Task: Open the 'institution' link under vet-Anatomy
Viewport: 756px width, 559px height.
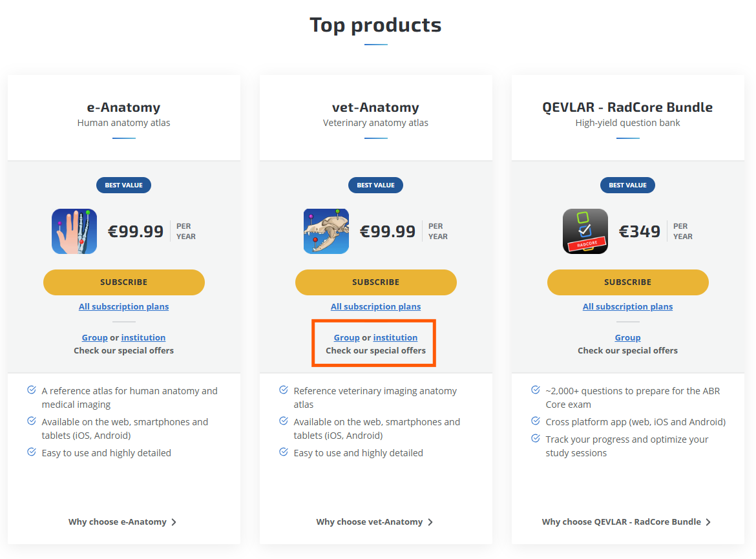Action: (395, 337)
